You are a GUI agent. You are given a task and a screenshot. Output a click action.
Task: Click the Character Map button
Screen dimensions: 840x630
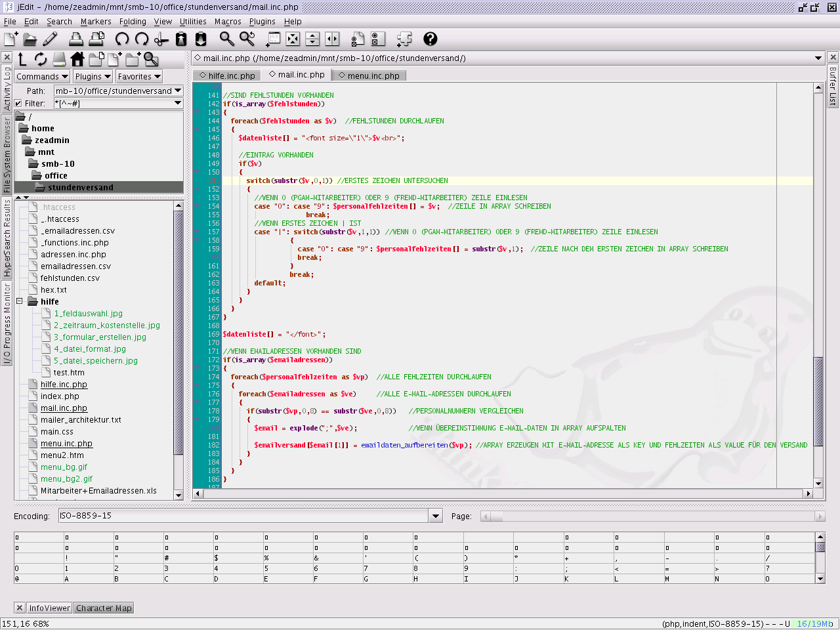[104, 608]
